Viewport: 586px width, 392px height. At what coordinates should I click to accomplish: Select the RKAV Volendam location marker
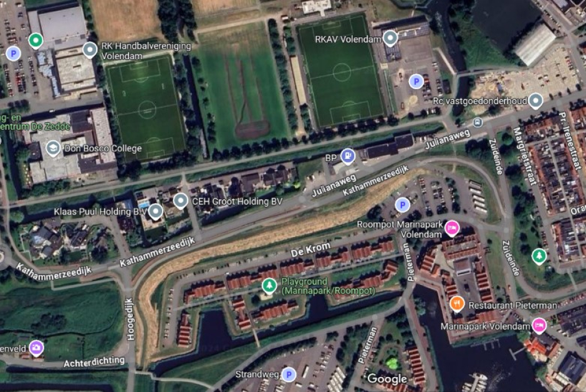coord(390,38)
